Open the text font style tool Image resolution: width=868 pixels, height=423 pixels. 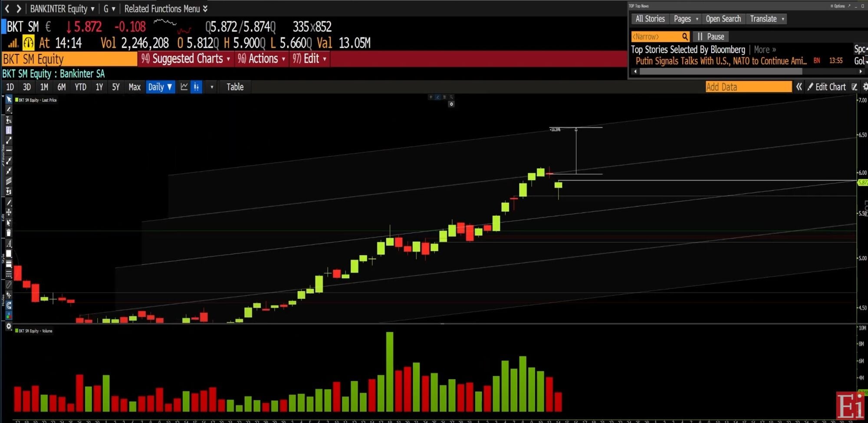tap(9, 244)
